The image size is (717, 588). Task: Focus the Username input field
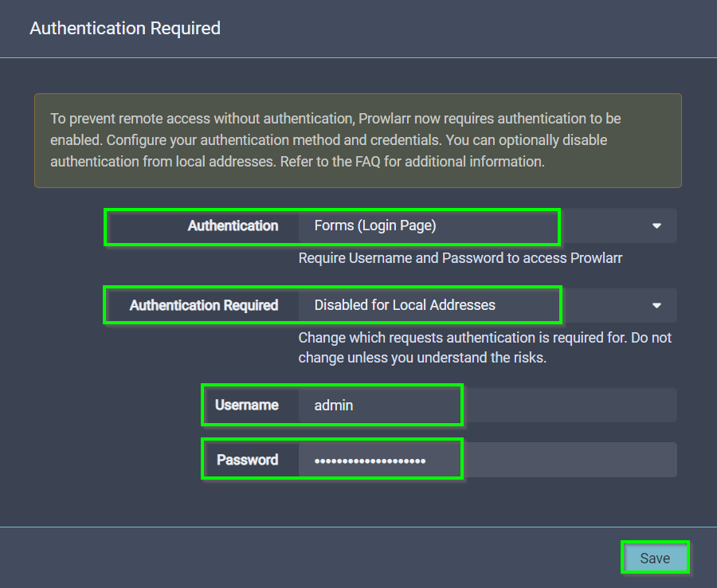(486, 406)
